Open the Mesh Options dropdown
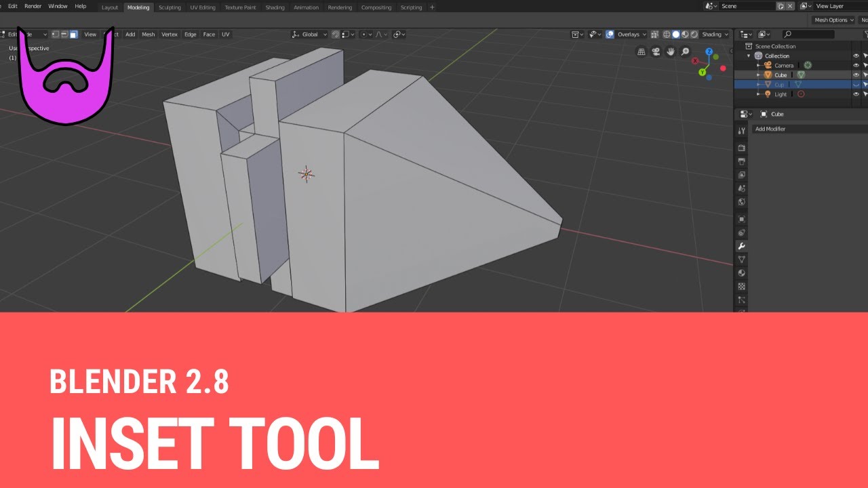868x488 pixels. click(x=834, y=20)
